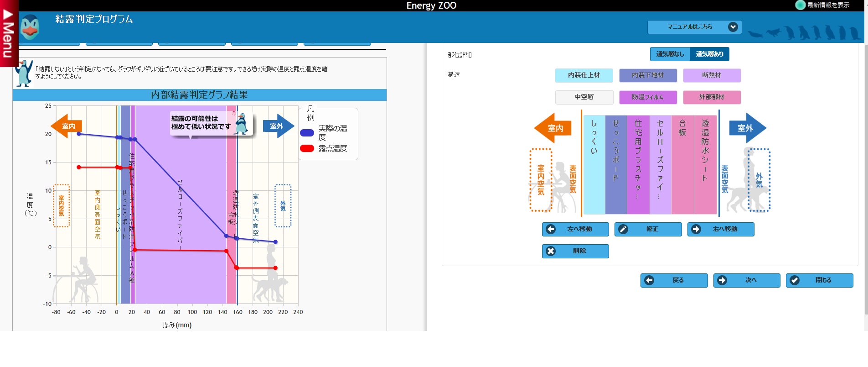Click blue 室外 arrow in structure diagram
Screen dimensions: 868x367
(x=748, y=128)
